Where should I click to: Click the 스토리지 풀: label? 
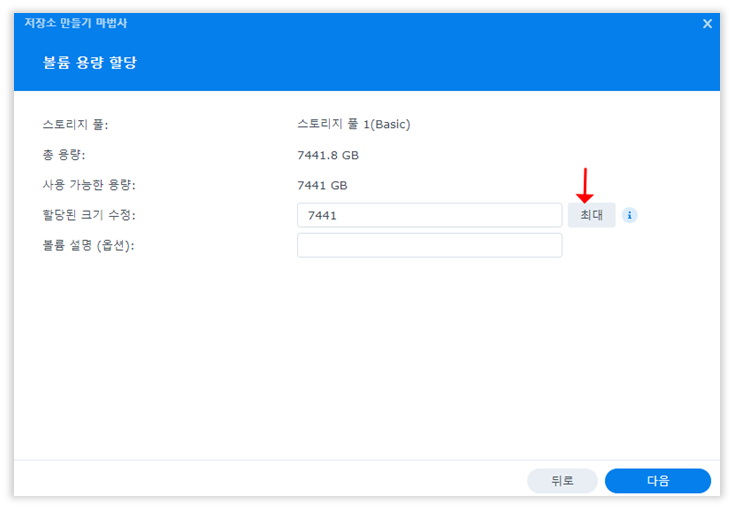75,125
